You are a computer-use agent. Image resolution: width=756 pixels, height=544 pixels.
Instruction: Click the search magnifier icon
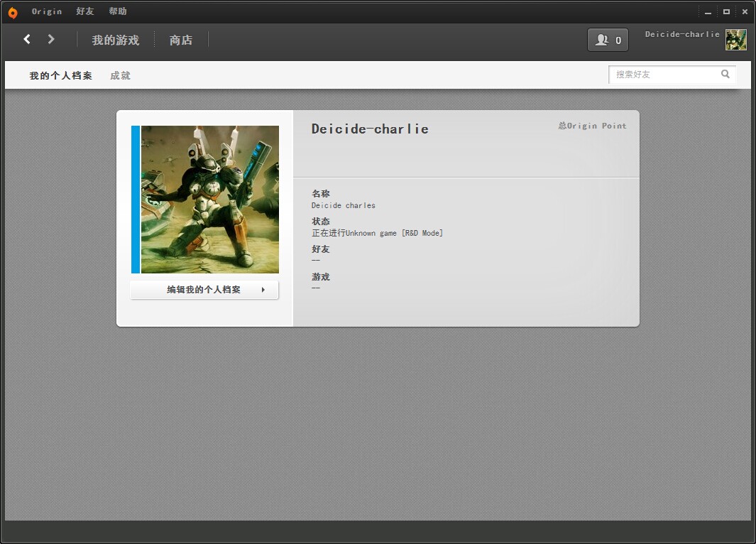[725, 75]
